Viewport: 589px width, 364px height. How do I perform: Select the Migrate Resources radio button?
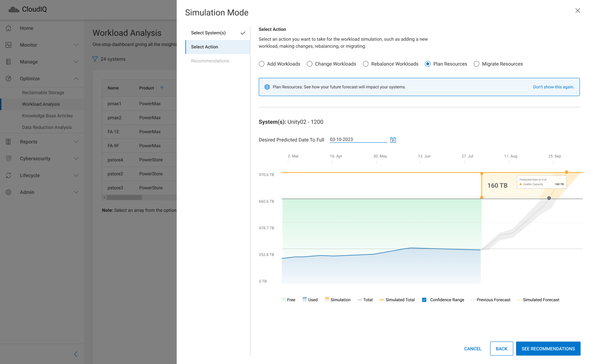pyautogui.click(x=476, y=64)
